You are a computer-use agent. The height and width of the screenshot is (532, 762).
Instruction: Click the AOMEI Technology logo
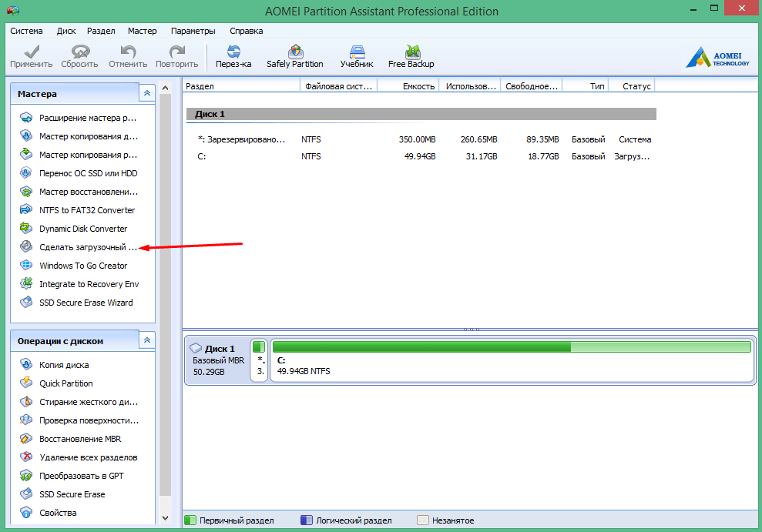(x=718, y=57)
